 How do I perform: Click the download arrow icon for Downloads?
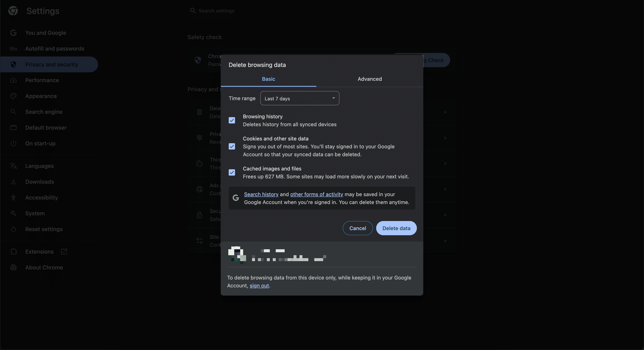(x=13, y=182)
